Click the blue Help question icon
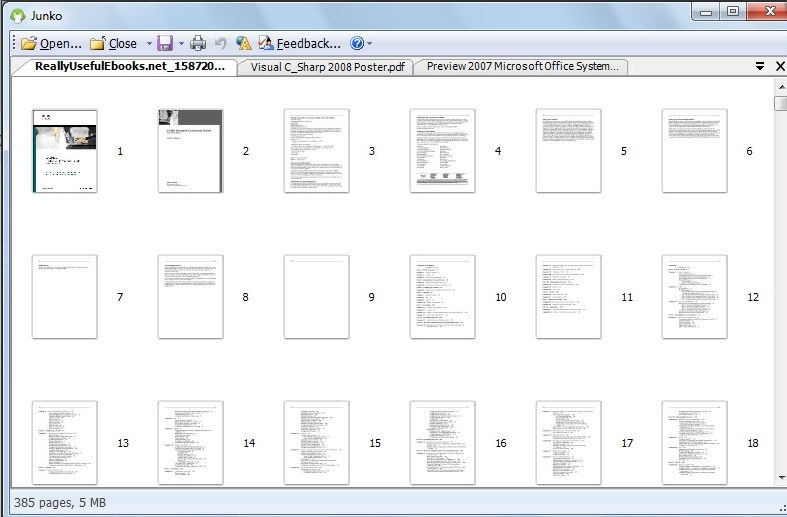787x517 pixels. pos(357,44)
